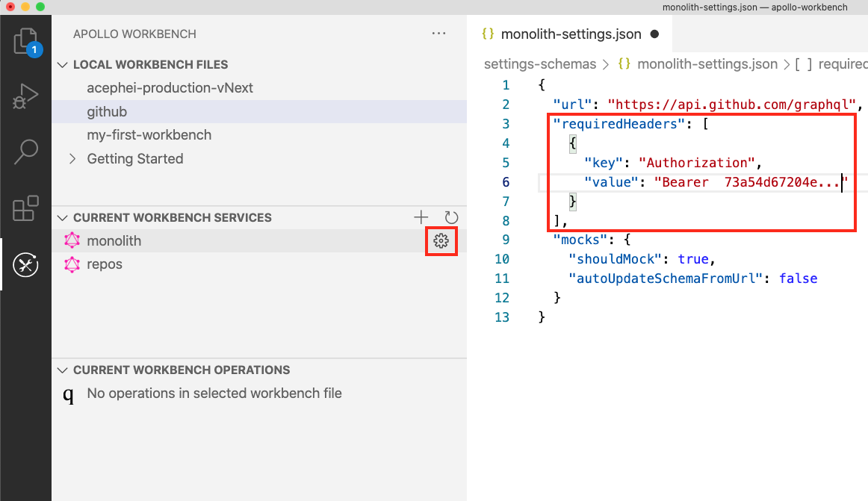Viewport: 868px width, 501px height.
Task: Open the Explorer view in activity bar
Action: [26, 42]
